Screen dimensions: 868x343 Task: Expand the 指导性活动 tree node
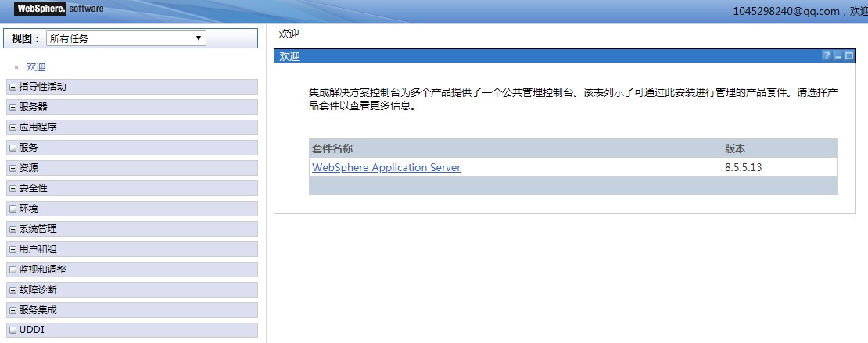pyautogui.click(x=13, y=87)
